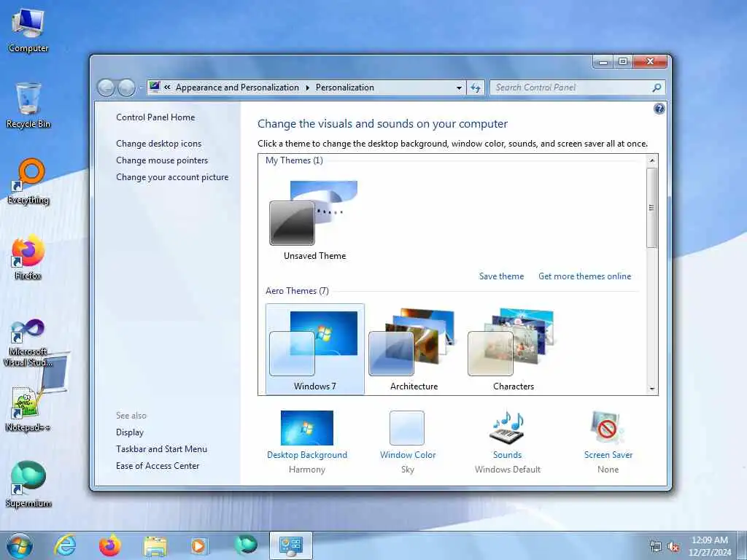Click Save theme link
This screenshot has width=747, height=560.
[501, 276]
